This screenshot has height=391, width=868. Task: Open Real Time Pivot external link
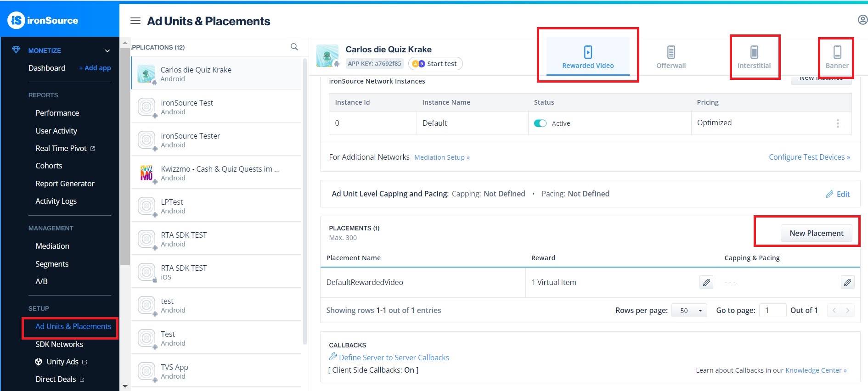pyautogui.click(x=65, y=148)
